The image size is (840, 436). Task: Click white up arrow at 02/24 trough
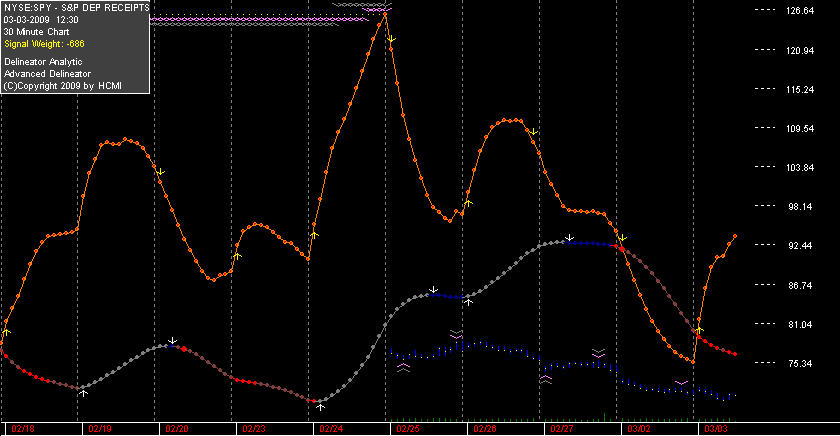320,407
